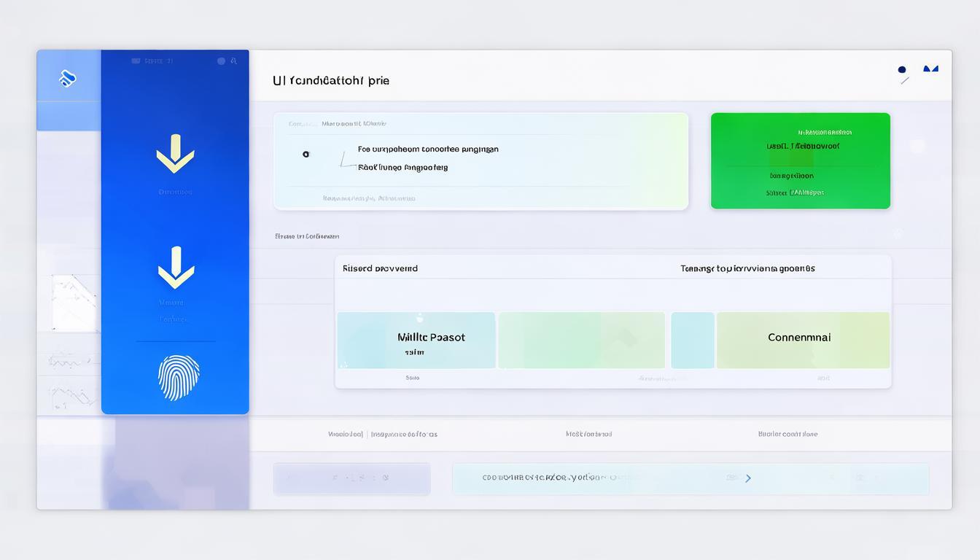Click the green 'Level Achievement' card button
The image size is (980, 560).
[x=801, y=160]
